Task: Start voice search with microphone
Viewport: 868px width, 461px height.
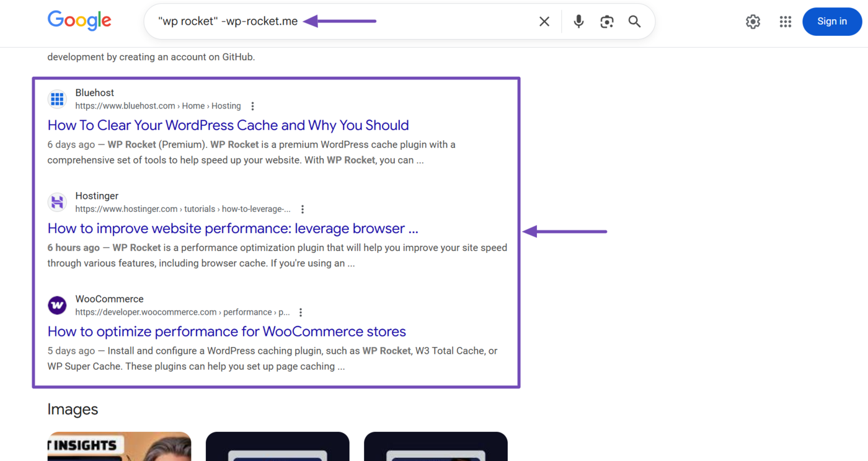Action: pyautogui.click(x=578, y=22)
